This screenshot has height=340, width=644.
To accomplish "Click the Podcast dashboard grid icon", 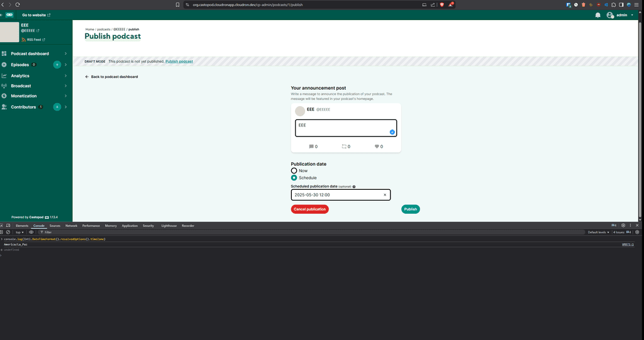I will coord(4,53).
